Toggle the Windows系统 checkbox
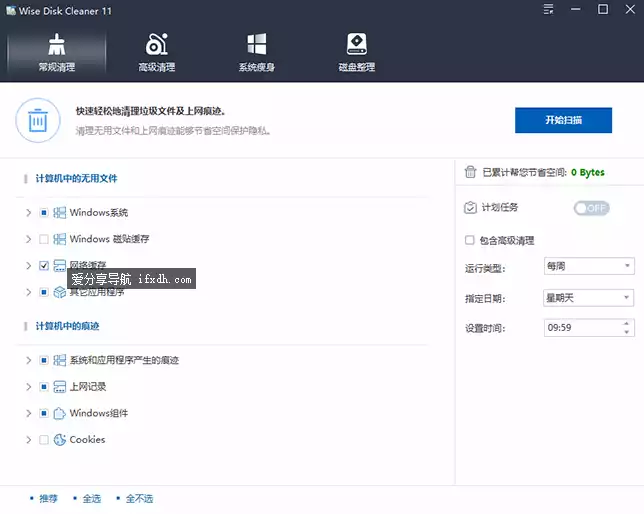Screen dimensions: 644x514 44,212
